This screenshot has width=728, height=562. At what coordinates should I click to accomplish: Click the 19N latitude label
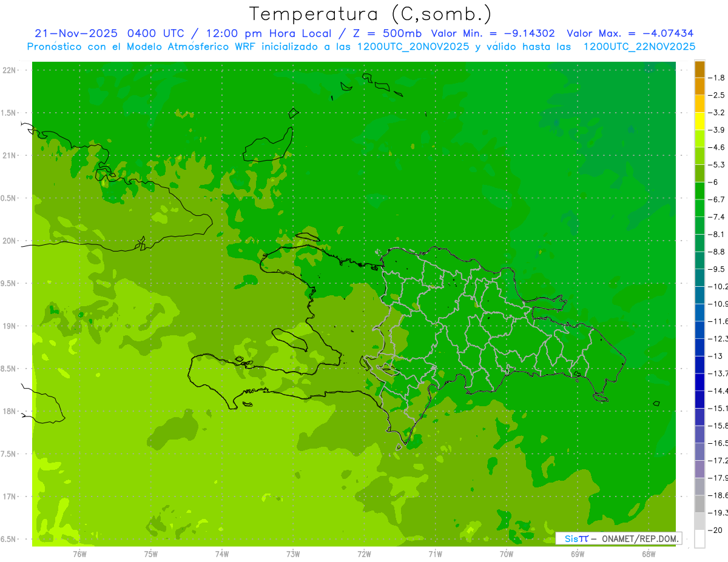(8, 326)
